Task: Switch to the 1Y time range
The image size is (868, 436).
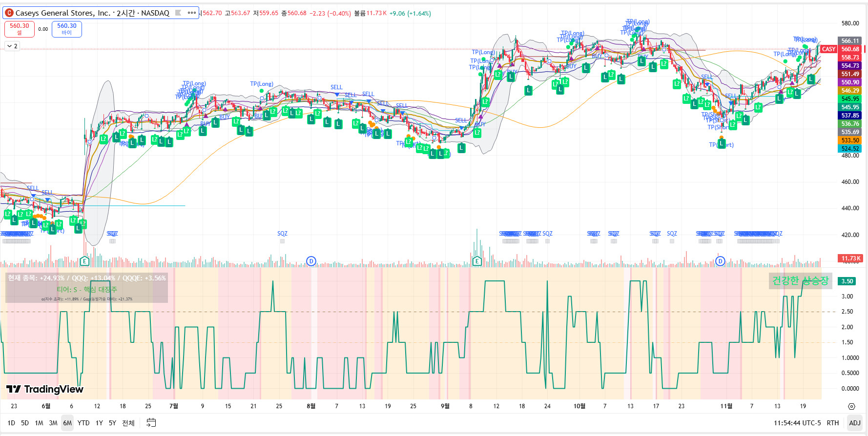Action: tap(99, 423)
